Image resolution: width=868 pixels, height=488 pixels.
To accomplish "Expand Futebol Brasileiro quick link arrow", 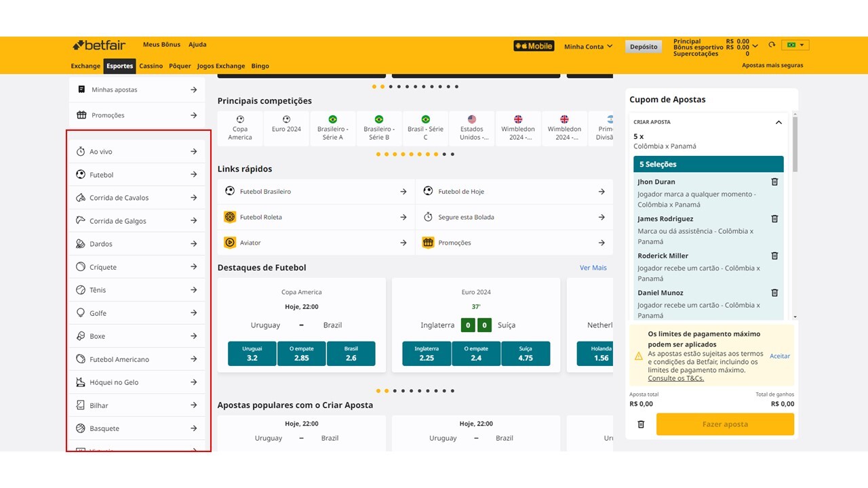I will coord(403,192).
